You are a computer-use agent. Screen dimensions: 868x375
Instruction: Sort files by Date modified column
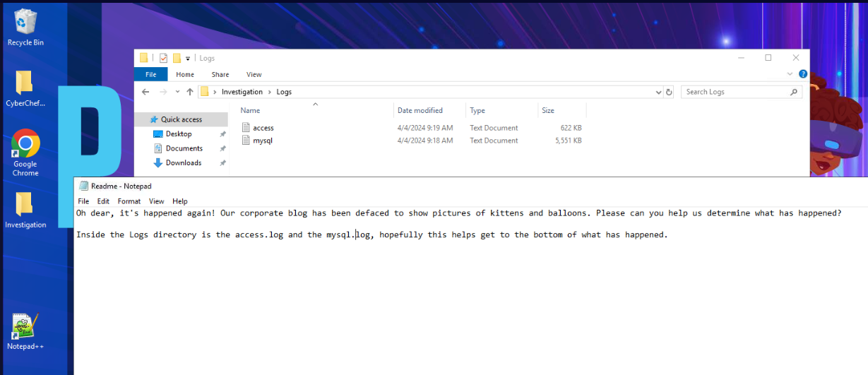pyautogui.click(x=429, y=110)
